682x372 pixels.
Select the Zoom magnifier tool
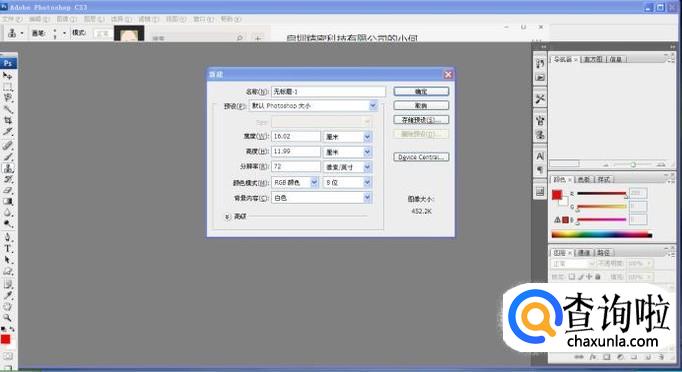7,318
